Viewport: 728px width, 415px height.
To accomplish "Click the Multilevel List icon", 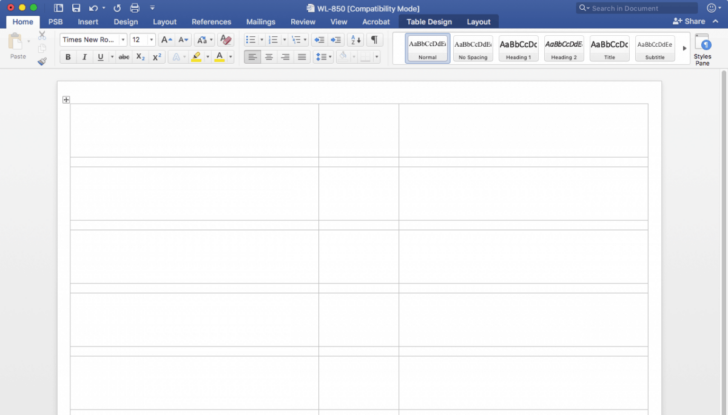I will (x=296, y=40).
